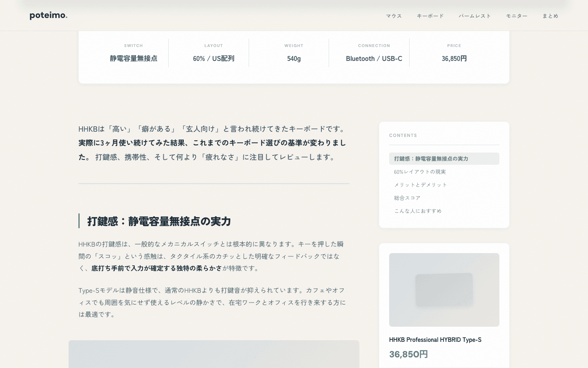Open the モニター navigation item
The width and height of the screenshot is (588, 368).
[517, 16]
